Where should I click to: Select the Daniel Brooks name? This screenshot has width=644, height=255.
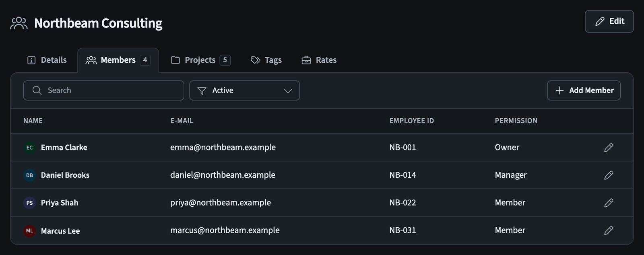(65, 175)
